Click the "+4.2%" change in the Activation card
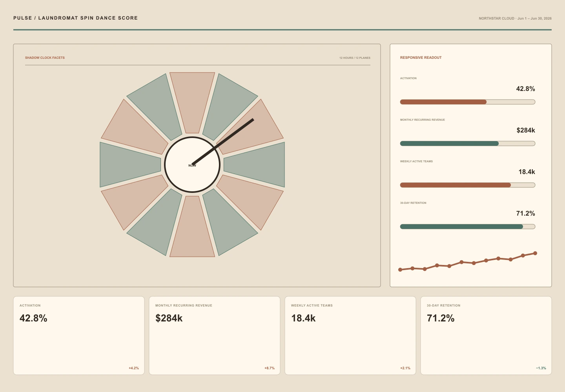 tap(134, 368)
